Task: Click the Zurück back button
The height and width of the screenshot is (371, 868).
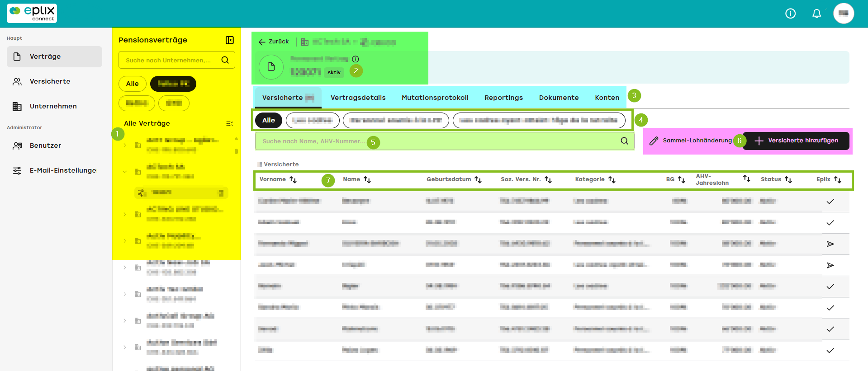Action: click(274, 42)
